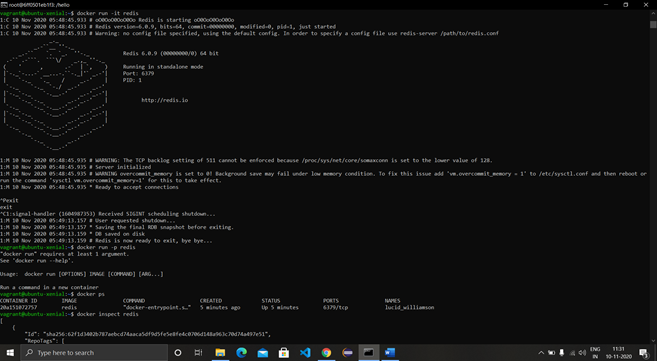The width and height of the screenshot is (657, 361).
Task: Click the 'Up 5 minutes' status
Action: [x=280, y=307]
